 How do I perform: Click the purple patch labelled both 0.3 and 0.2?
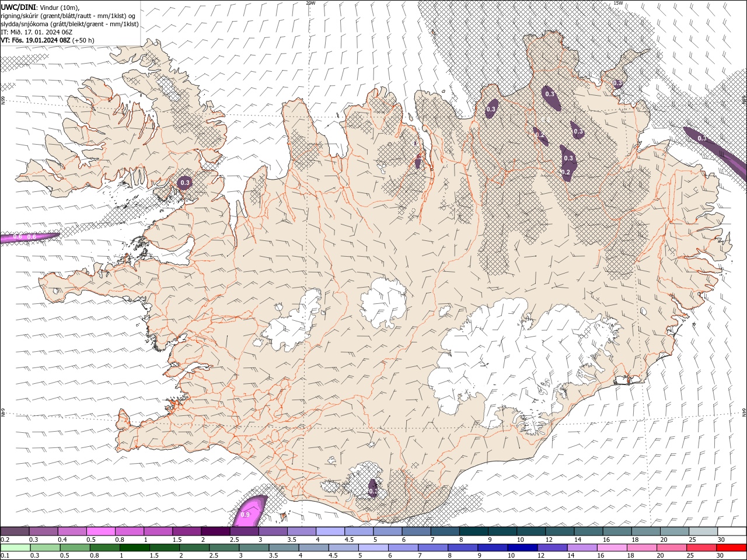tap(568, 163)
